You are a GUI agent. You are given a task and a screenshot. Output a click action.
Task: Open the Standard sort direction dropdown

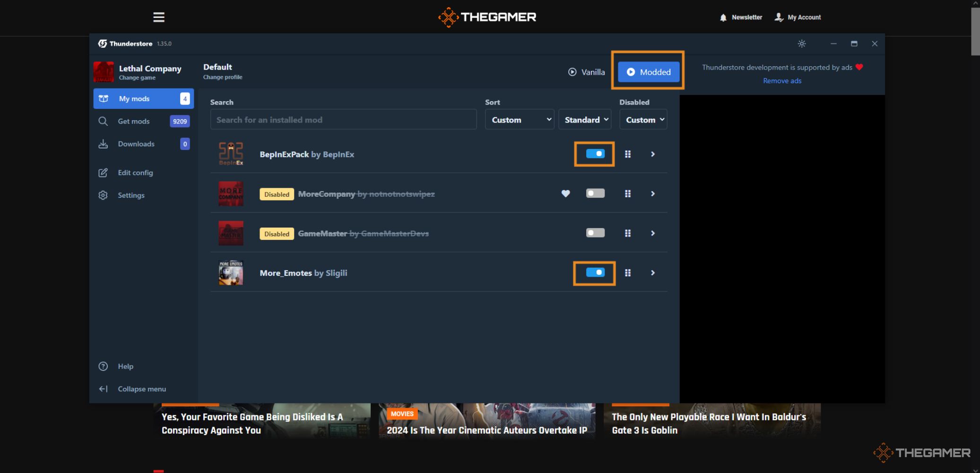coord(585,120)
